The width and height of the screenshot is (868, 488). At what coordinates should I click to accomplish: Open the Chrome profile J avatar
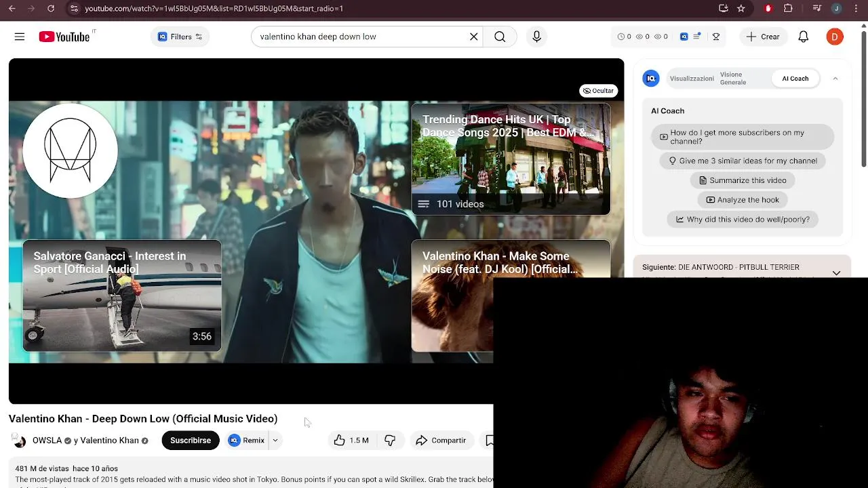click(x=837, y=8)
